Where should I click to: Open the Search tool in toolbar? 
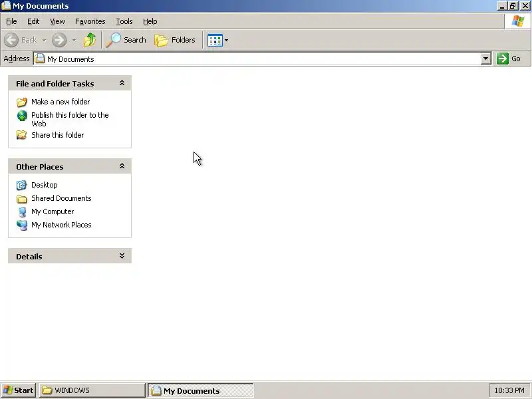[126, 40]
